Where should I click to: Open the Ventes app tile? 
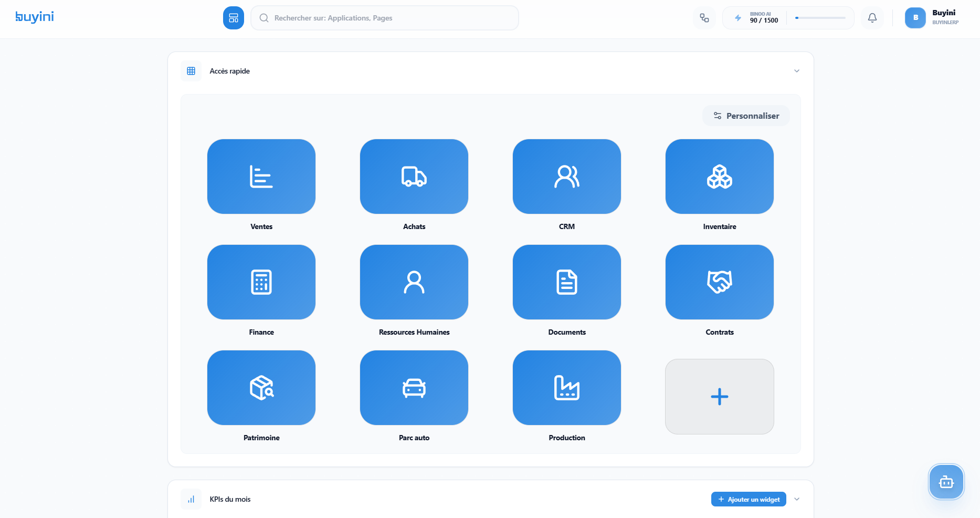[261, 177]
